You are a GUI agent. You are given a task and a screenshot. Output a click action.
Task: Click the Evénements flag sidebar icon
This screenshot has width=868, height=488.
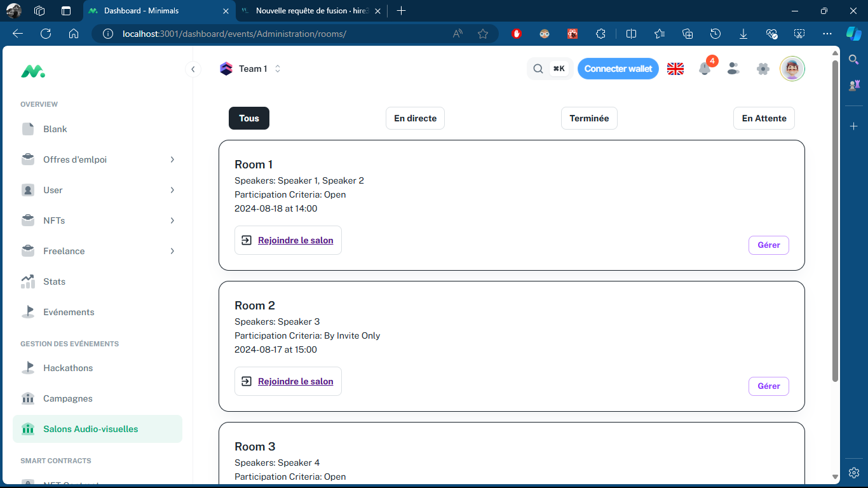tap(28, 312)
